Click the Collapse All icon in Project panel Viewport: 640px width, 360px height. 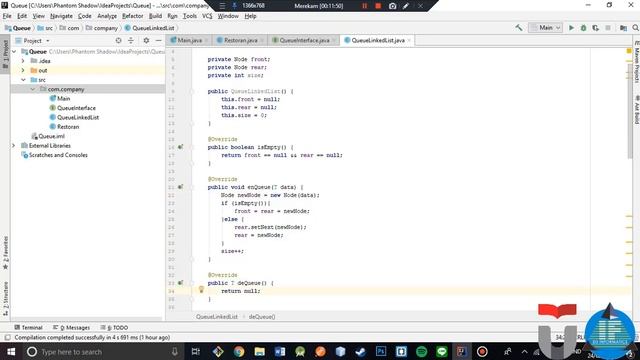pos(131,40)
